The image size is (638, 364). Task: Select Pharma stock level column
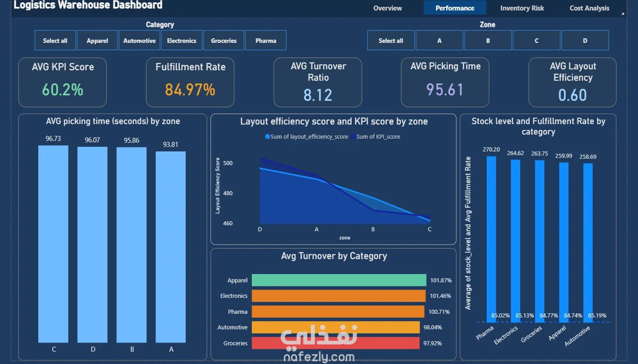(491, 239)
